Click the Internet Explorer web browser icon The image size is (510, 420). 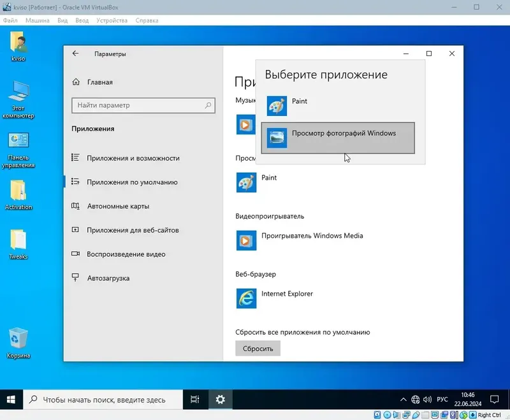tap(246, 298)
